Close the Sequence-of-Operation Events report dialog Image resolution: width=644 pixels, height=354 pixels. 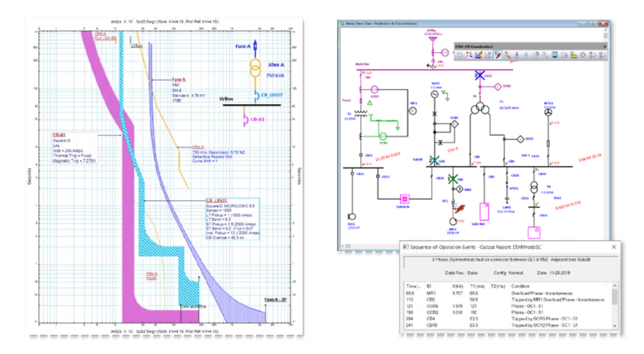click(x=614, y=247)
